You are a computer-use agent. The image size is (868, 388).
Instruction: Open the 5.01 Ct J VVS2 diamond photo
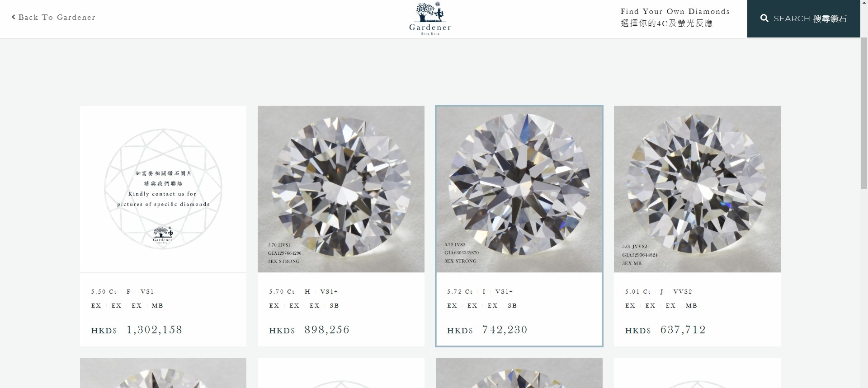point(697,189)
